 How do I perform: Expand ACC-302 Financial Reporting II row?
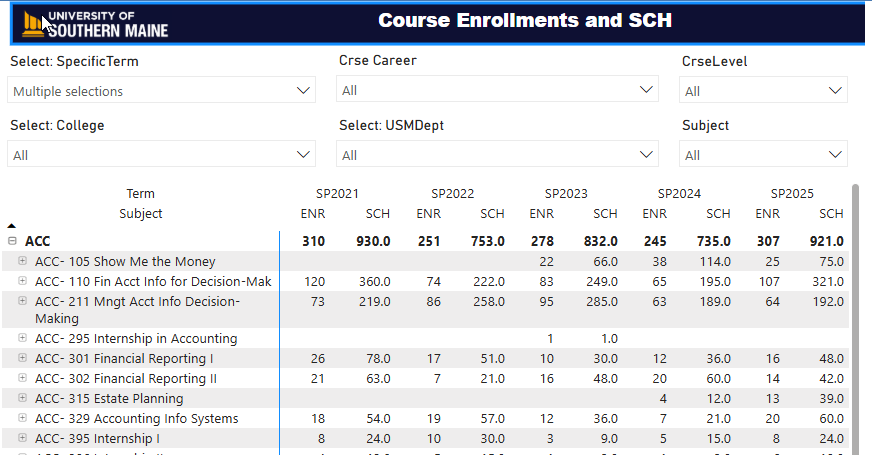pos(23,379)
